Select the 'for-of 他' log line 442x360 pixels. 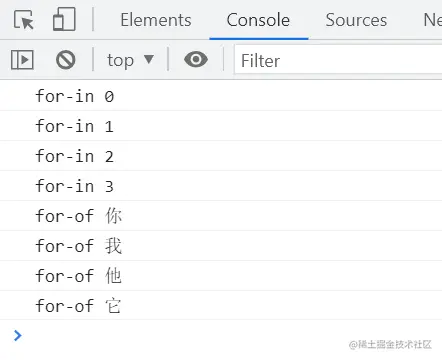[x=221, y=276]
